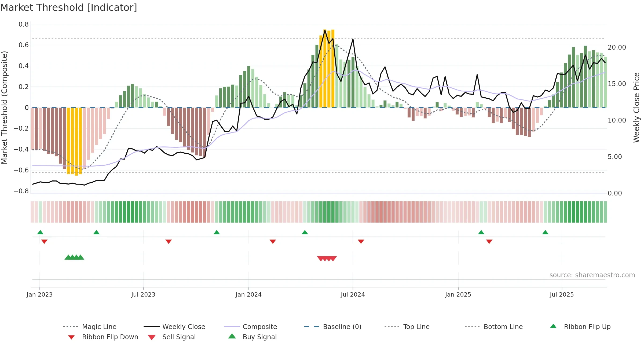Toggle Composite legend entry
The width and height of the screenshot is (644, 362).
point(251,327)
